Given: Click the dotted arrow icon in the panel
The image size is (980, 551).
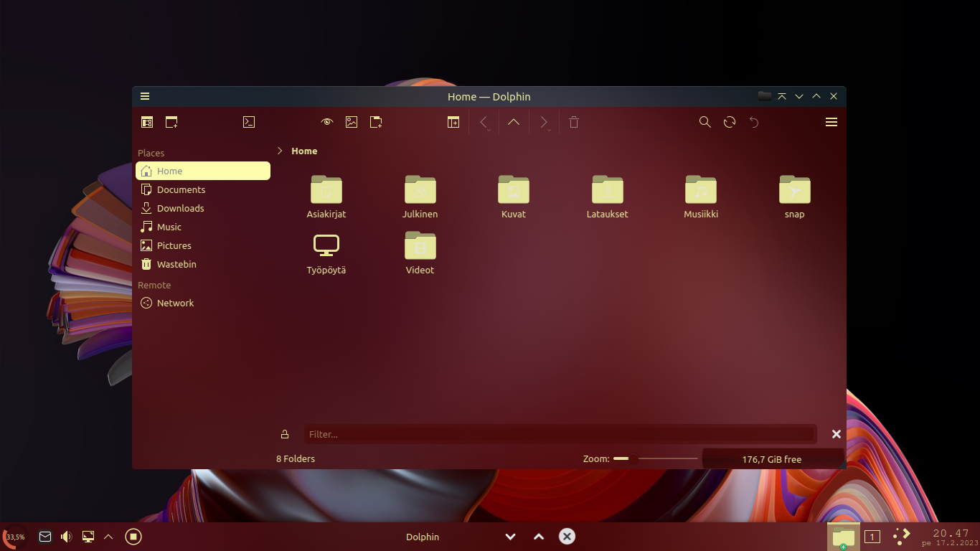Looking at the screenshot, I should [901, 537].
